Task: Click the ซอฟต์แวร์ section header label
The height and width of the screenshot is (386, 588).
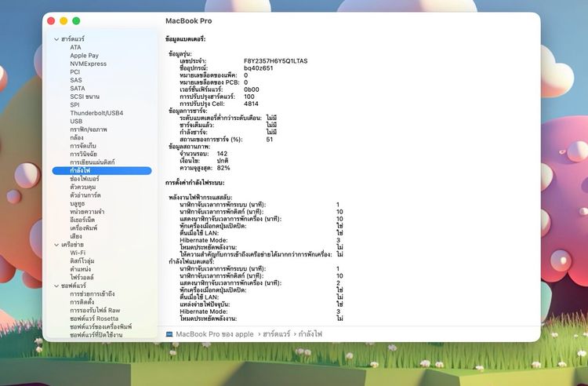Action: [x=74, y=286]
